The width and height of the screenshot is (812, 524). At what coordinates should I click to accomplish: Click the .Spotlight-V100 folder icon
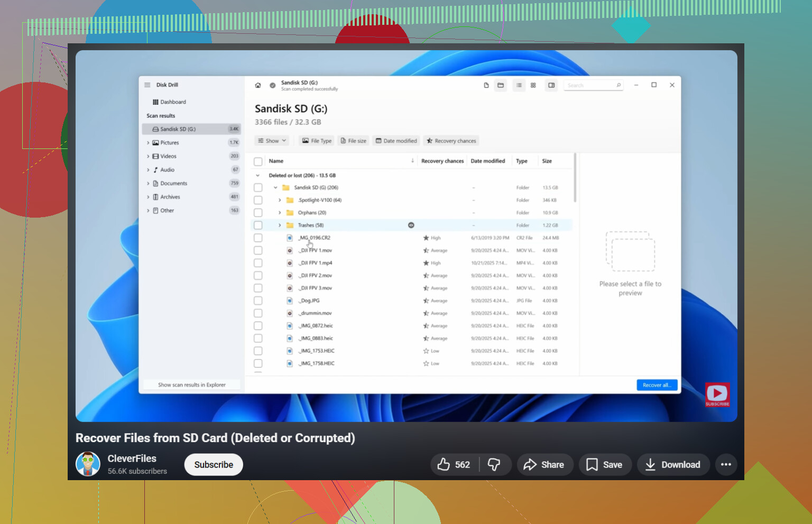pos(290,200)
